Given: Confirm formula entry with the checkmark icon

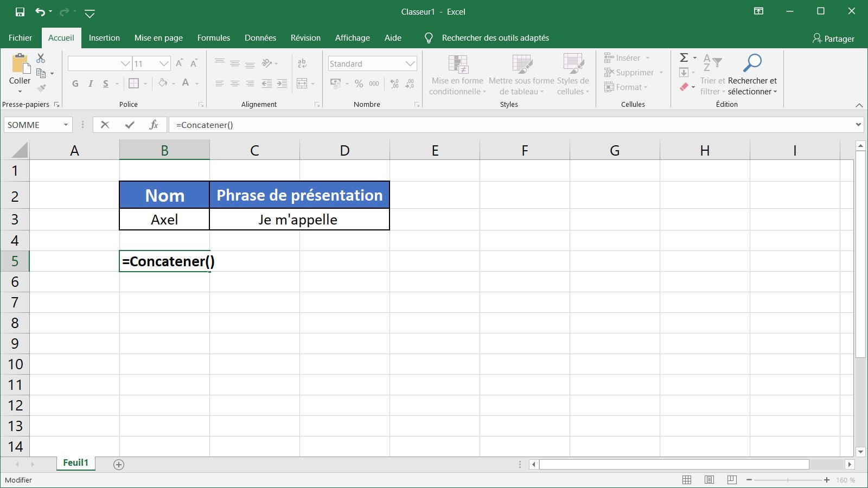Looking at the screenshot, I should (x=129, y=124).
